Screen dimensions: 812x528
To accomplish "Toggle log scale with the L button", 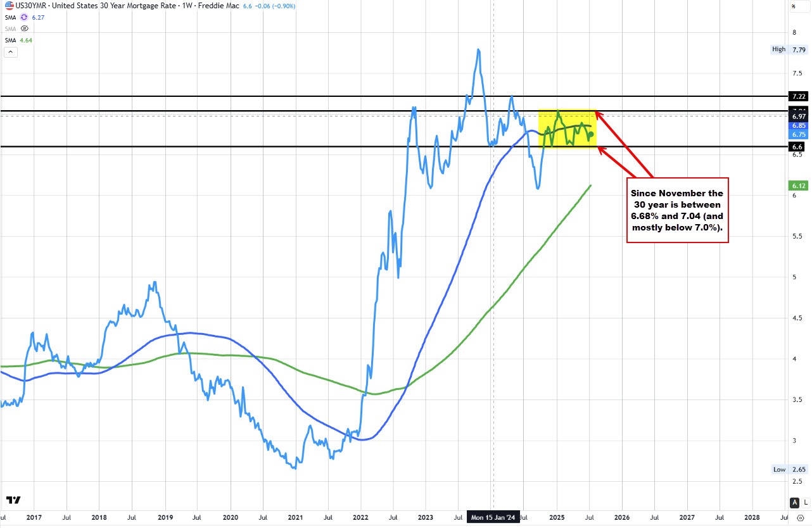I will (x=805, y=503).
